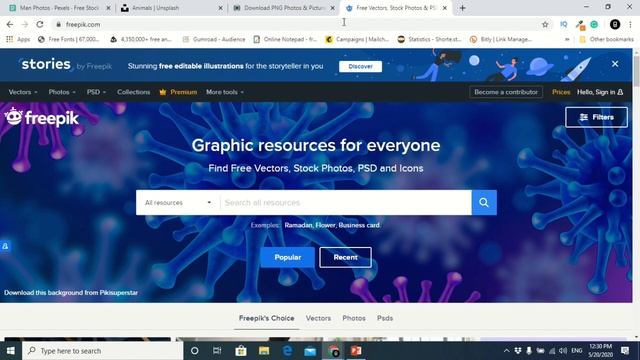
Task: Click Become a contributor button
Action: coord(506,92)
